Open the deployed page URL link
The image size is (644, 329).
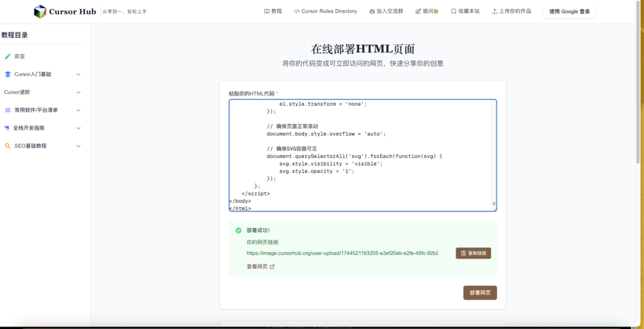click(x=342, y=253)
